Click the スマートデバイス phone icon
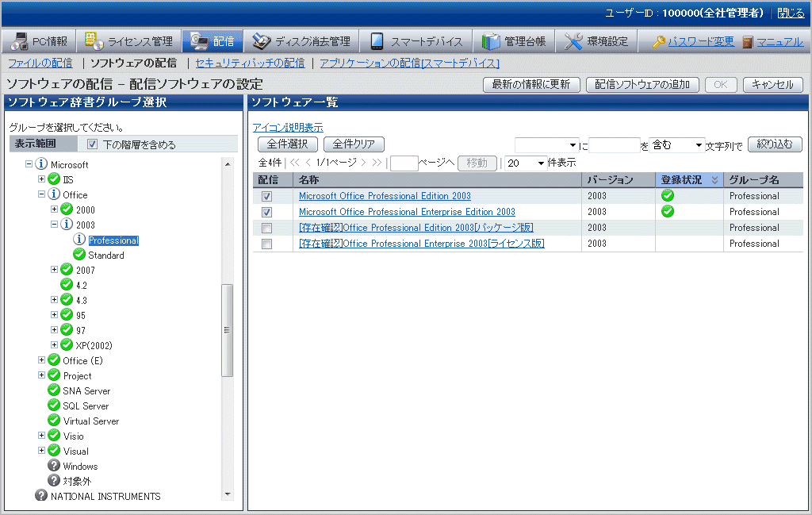The width and height of the screenshot is (812, 515). [377, 41]
